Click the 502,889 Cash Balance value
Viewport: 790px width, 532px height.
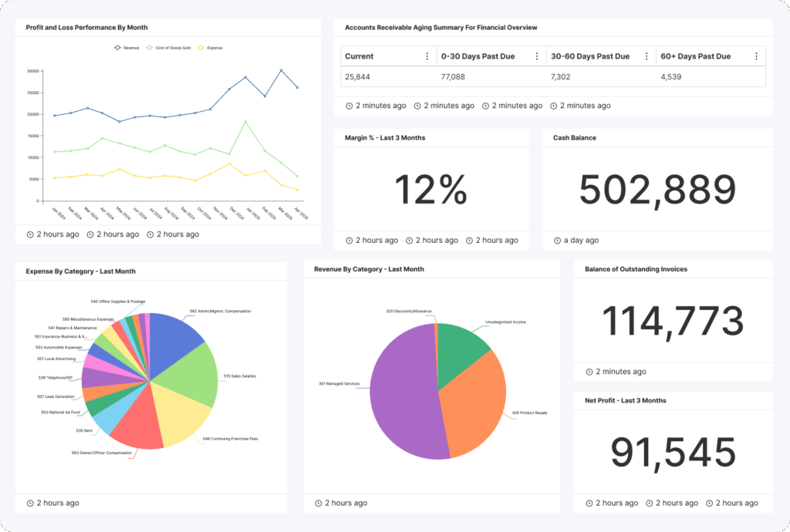(657, 190)
